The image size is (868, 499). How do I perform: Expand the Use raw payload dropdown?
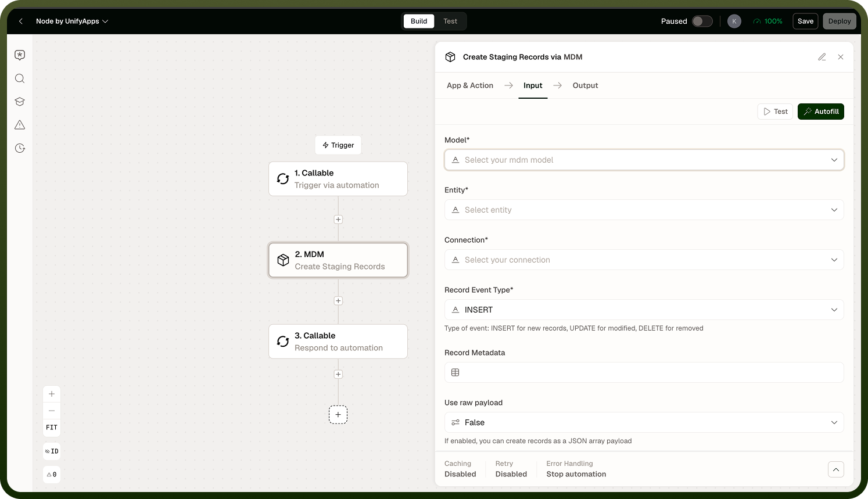click(644, 422)
